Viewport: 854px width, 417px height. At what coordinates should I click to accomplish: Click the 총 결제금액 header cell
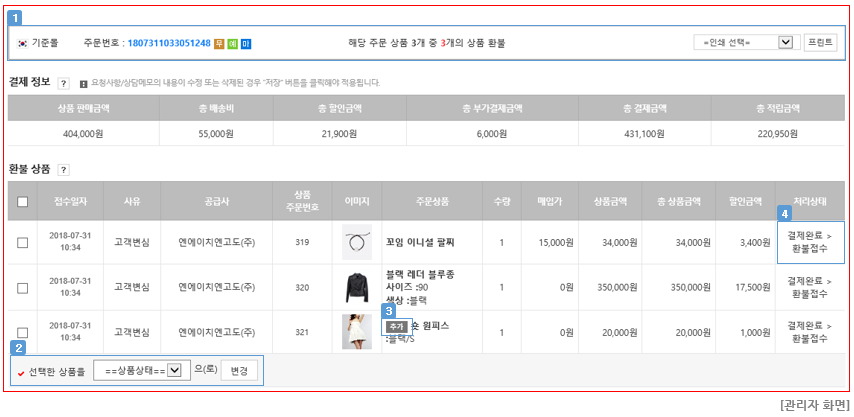click(x=645, y=108)
